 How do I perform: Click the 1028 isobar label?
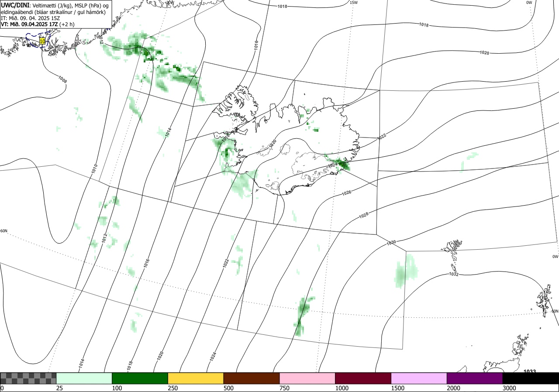(363, 215)
